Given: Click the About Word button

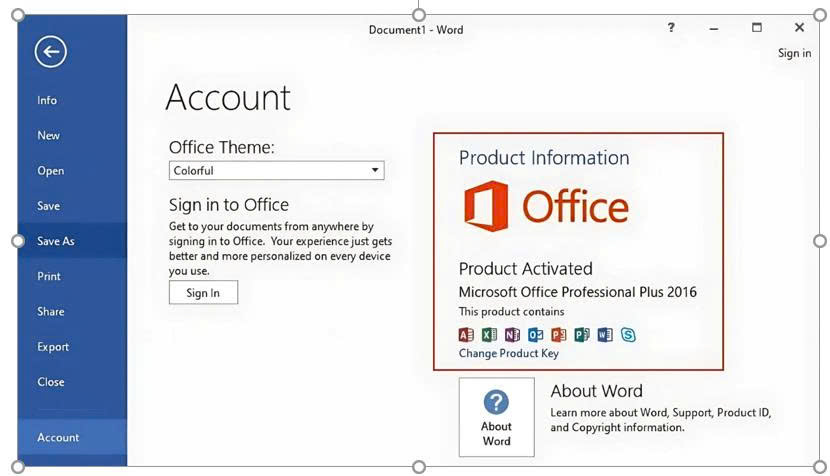Looking at the screenshot, I should 497,417.
